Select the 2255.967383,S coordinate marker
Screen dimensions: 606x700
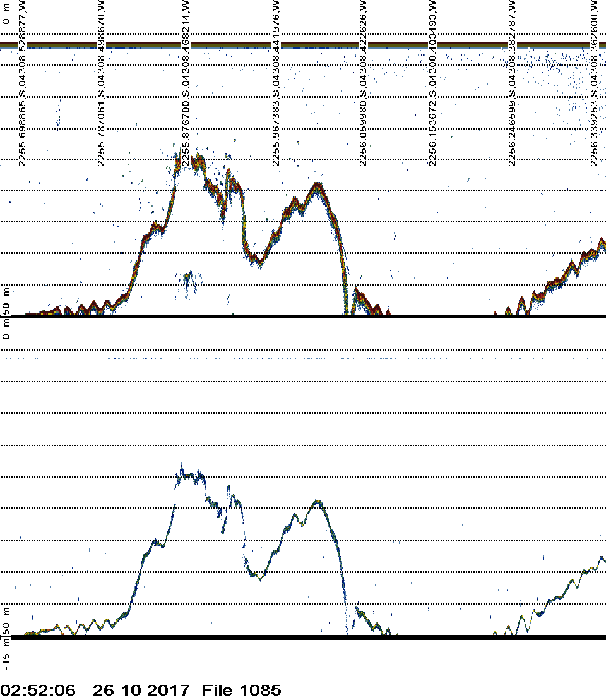pyautogui.click(x=276, y=83)
